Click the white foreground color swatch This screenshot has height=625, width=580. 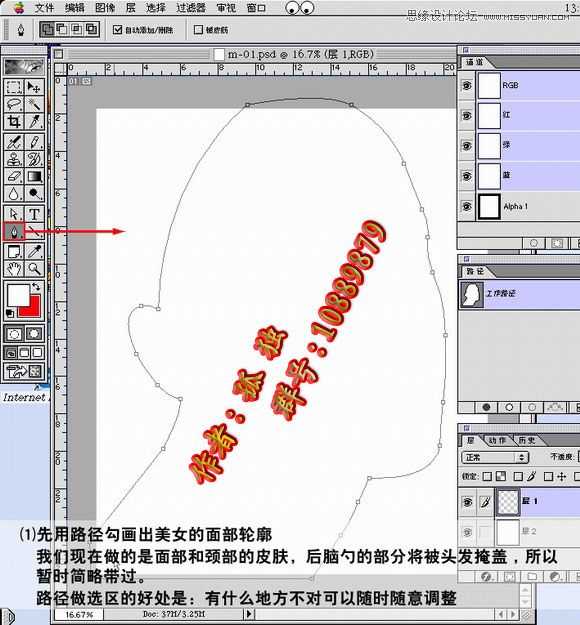point(18,294)
